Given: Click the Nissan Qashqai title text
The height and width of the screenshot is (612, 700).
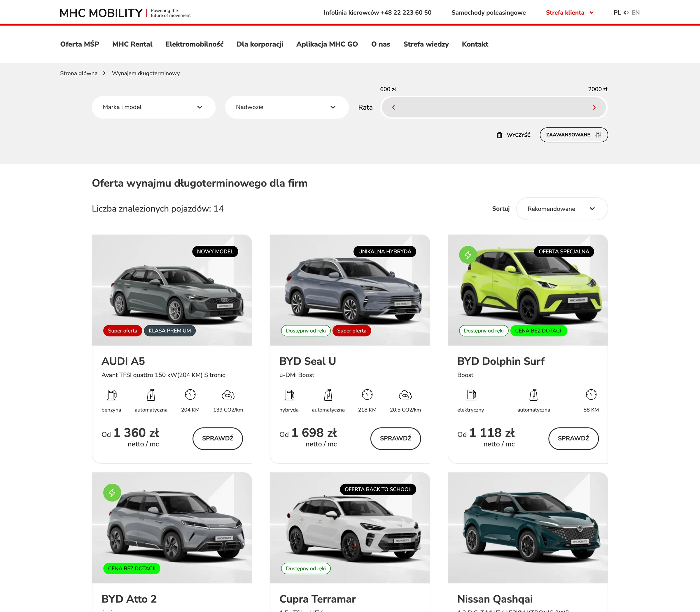Looking at the screenshot, I should [495, 599].
